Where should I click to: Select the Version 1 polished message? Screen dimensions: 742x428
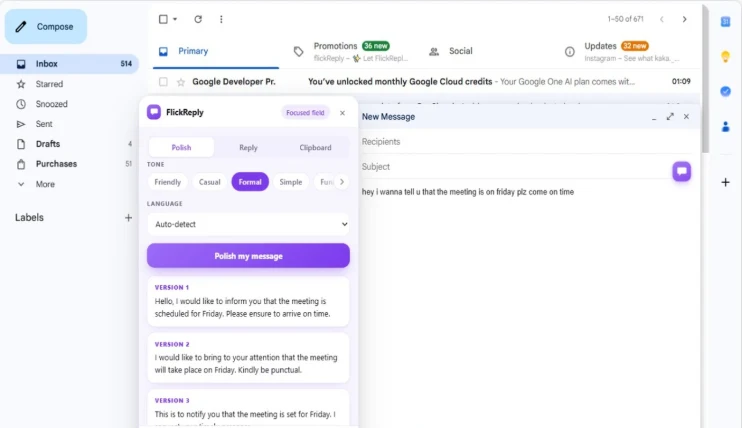248,302
